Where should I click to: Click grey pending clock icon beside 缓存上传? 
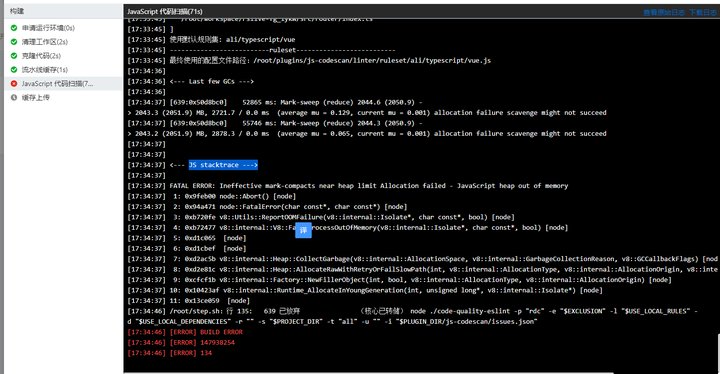coord(14,97)
